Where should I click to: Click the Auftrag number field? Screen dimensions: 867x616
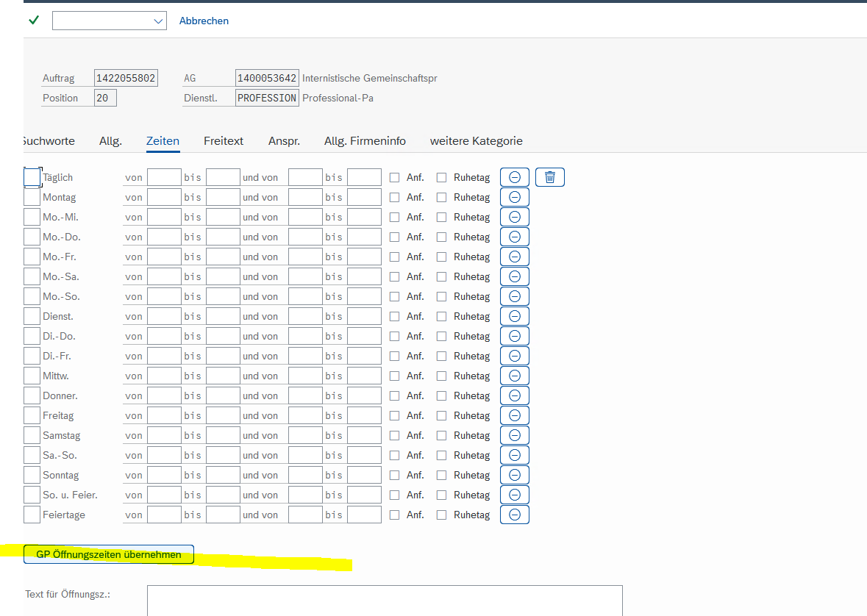126,78
